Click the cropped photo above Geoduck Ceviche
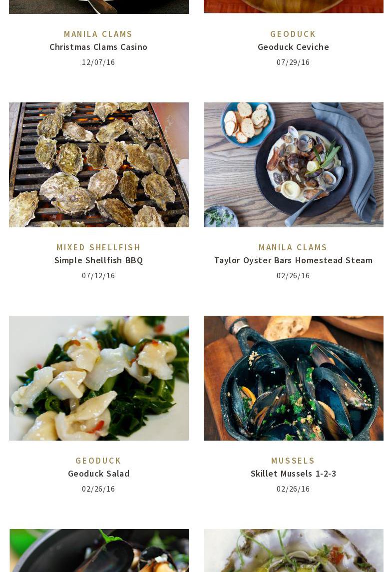 point(294,6)
